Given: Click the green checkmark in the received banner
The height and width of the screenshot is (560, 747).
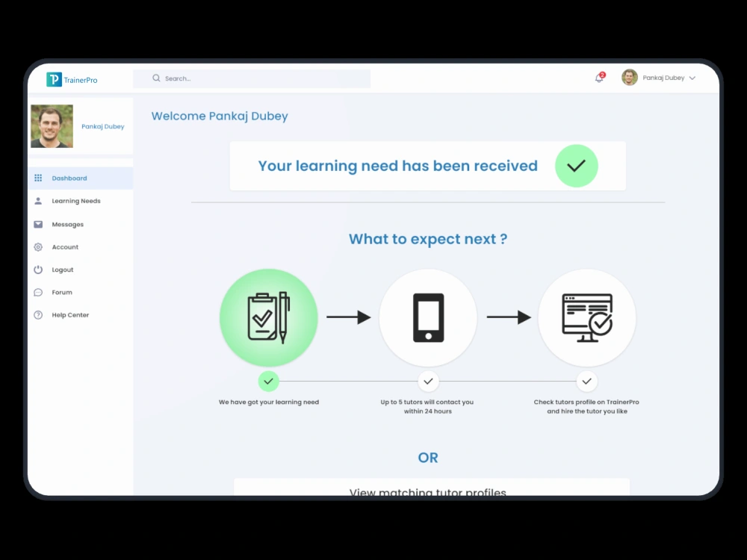Looking at the screenshot, I should tap(577, 166).
